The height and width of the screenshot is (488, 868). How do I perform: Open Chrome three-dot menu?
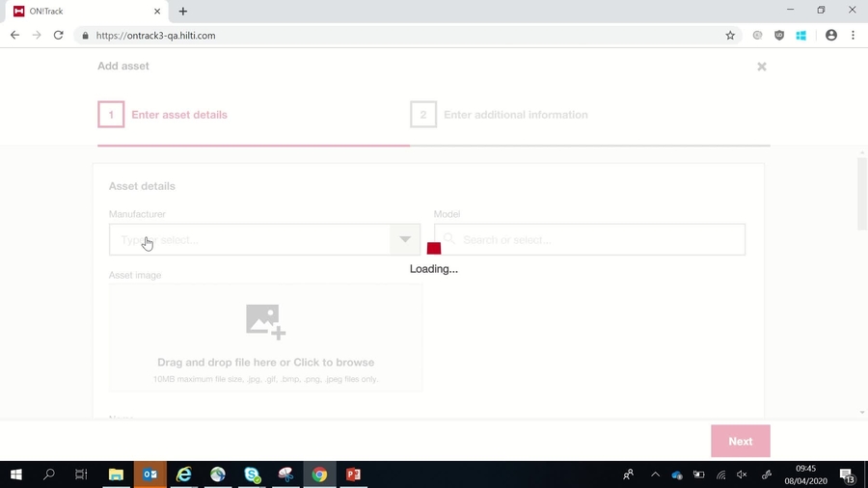(854, 36)
